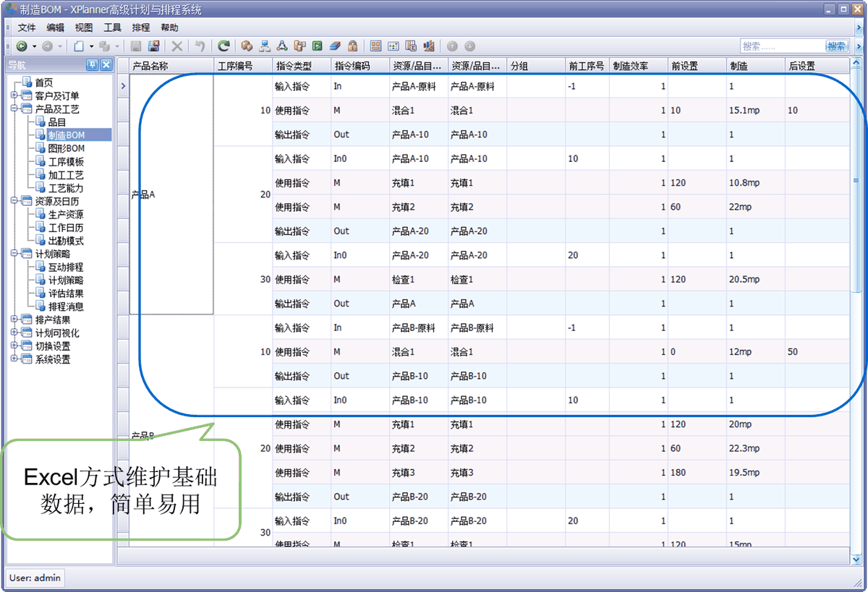Open 互动排程 in the navigation tree
This screenshot has width=868, height=592.
pos(66,267)
